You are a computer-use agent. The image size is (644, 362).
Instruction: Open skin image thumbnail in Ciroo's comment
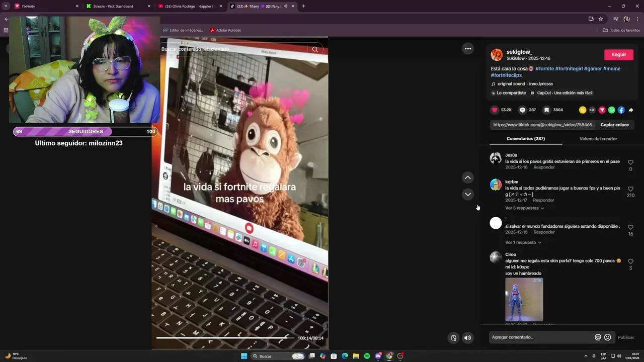click(x=524, y=300)
